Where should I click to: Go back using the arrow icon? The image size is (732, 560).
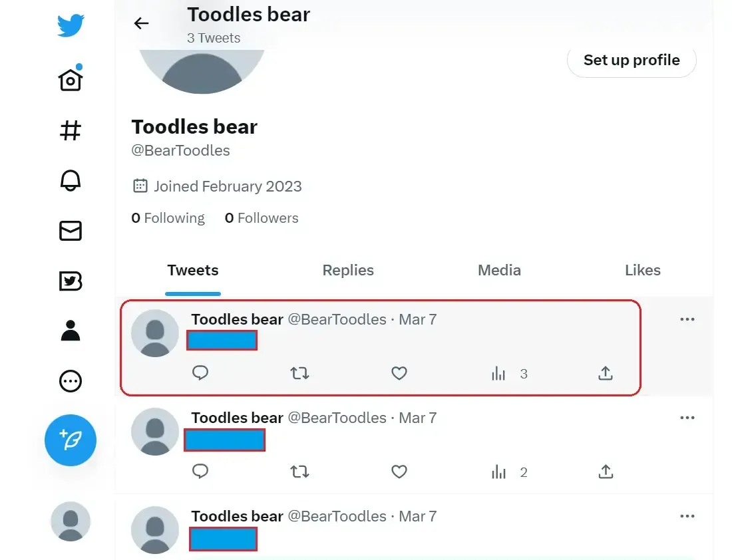pos(141,23)
